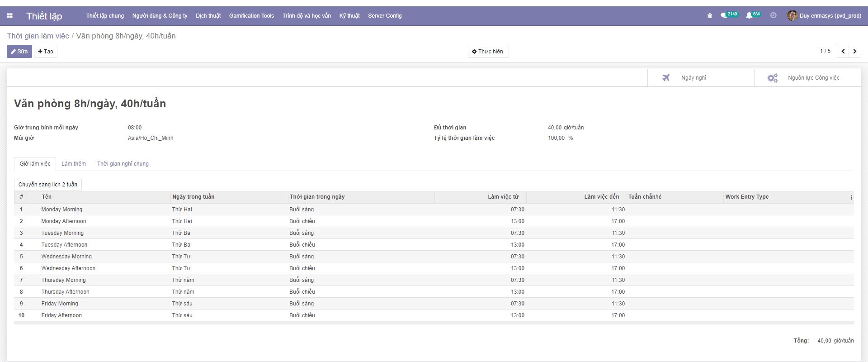Expand the Thực hiện action dropdown
868x362 pixels.
coord(488,52)
